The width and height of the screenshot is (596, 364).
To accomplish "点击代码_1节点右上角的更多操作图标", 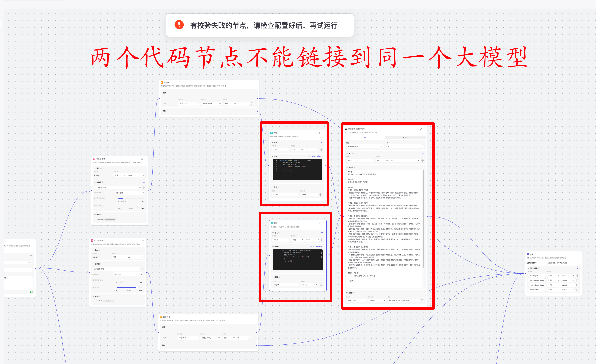I will 324,223.
